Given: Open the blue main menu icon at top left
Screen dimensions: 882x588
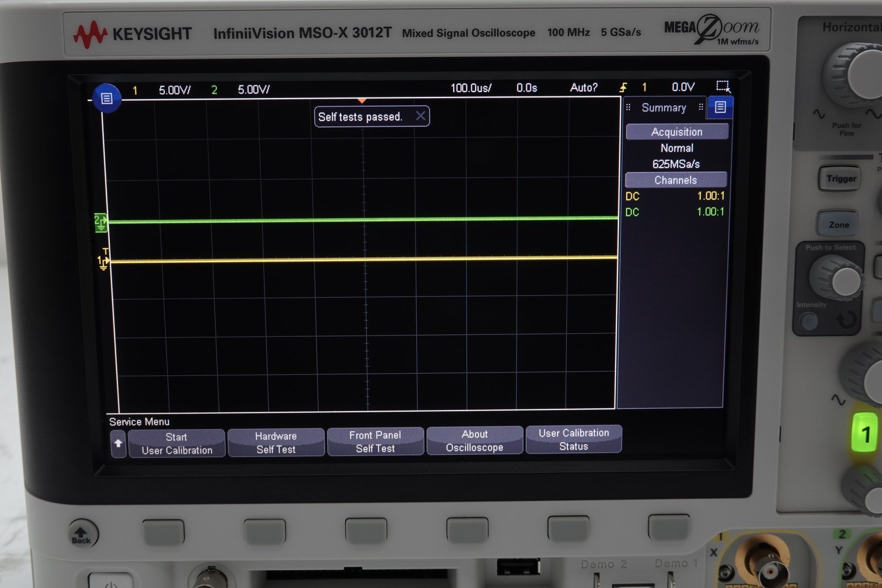Looking at the screenshot, I should pyautogui.click(x=106, y=98).
